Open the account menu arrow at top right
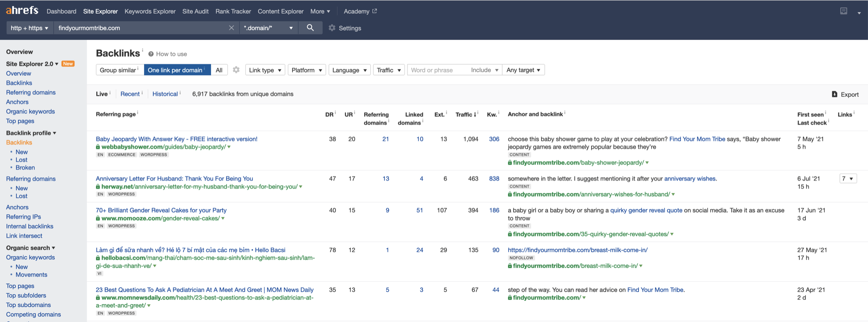868x322 pixels. [859, 13]
